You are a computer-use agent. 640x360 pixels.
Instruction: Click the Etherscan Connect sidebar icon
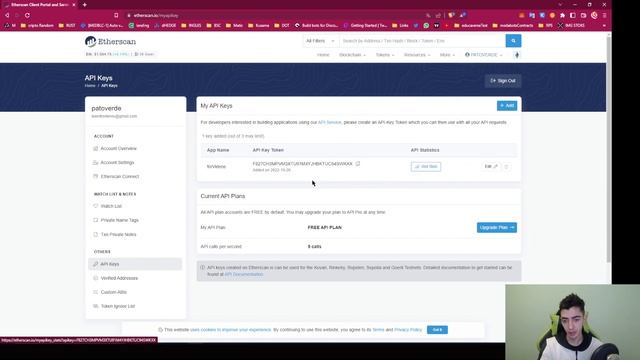pos(96,176)
